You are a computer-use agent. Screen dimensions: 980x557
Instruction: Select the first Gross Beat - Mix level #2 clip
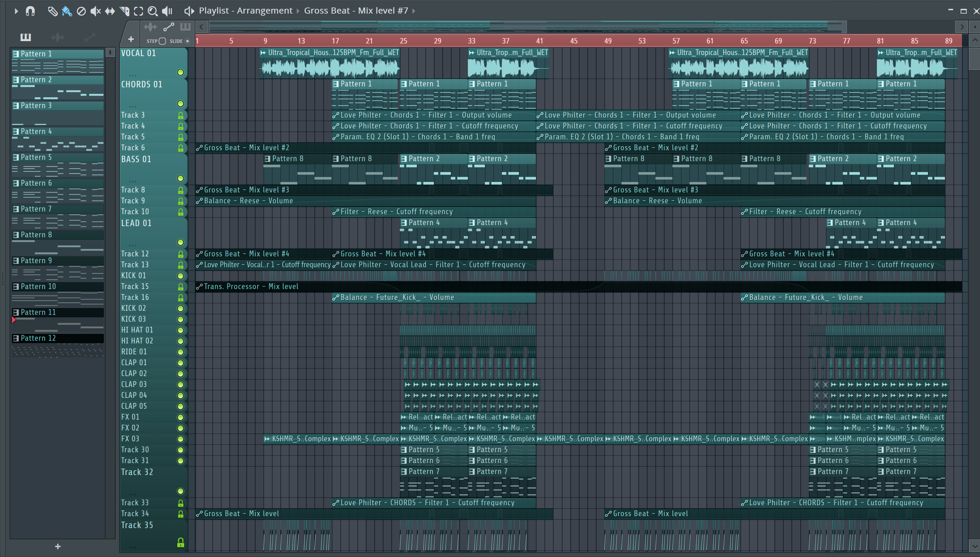coord(365,148)
